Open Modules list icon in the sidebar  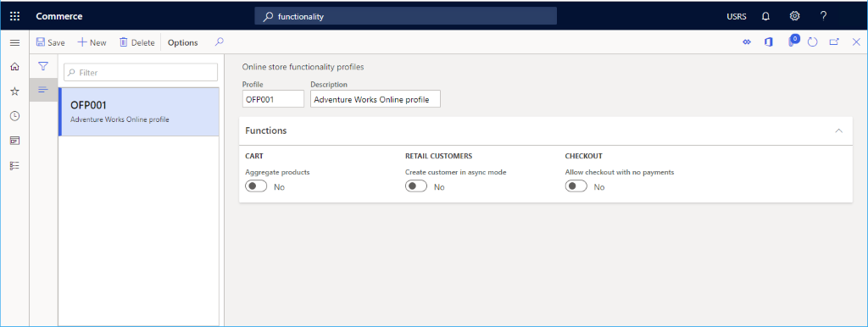(x=15, y=165)
